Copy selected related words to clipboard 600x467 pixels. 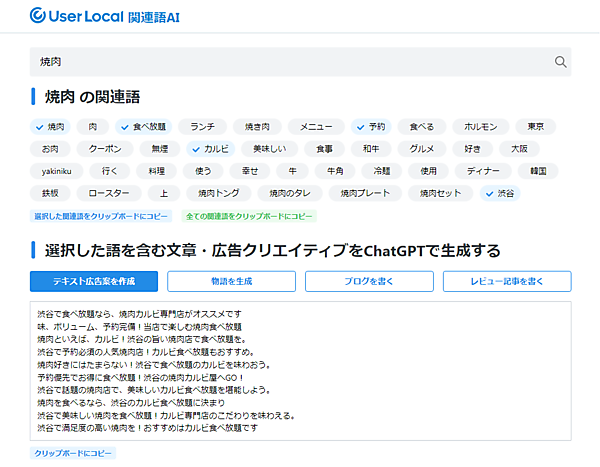click(101, 216)
